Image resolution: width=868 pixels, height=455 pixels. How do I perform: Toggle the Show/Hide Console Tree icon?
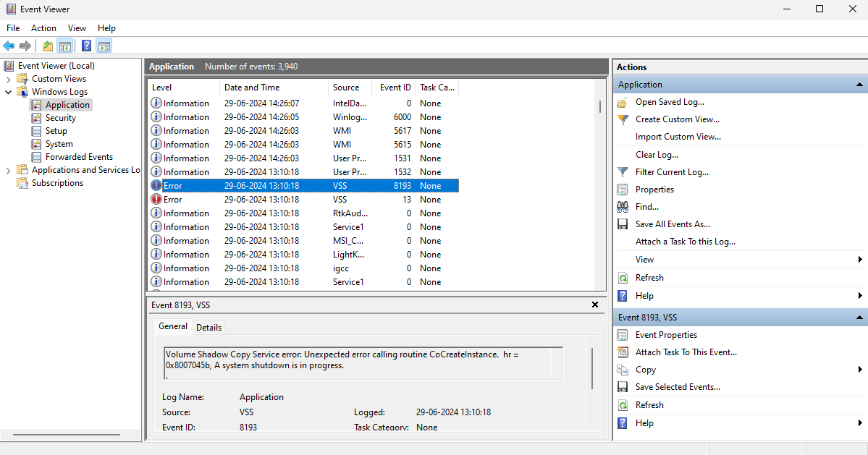pos(64,46)
